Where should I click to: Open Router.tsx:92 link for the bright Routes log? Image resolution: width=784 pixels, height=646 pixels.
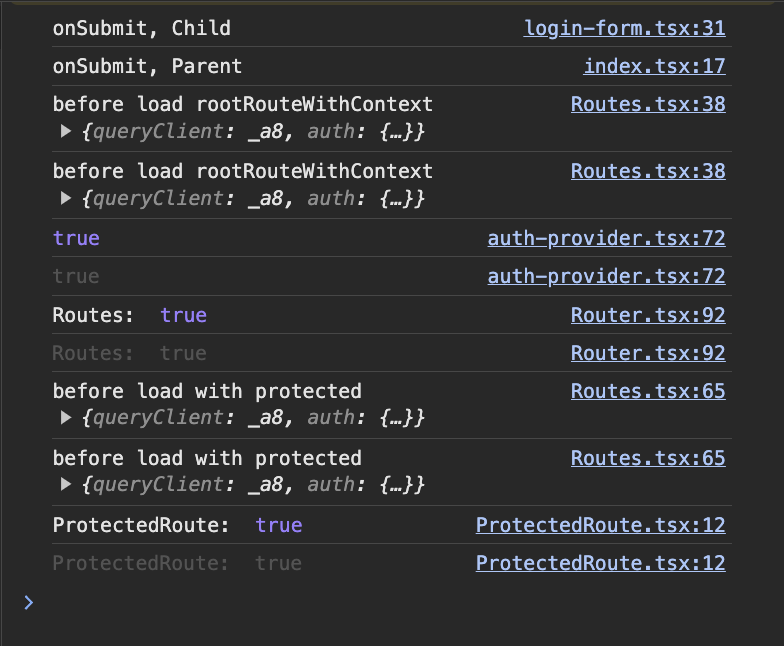point(648,315)
